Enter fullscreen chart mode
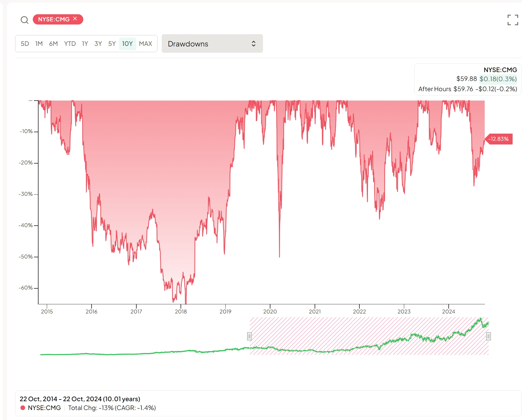This screenshot has height=420, width=522. (513, 20)
